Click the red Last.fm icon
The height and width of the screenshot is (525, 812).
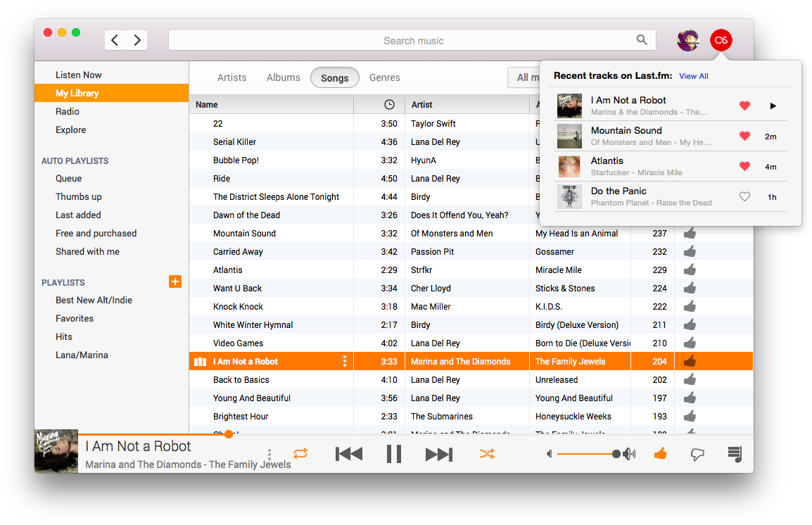pos(721,40)
